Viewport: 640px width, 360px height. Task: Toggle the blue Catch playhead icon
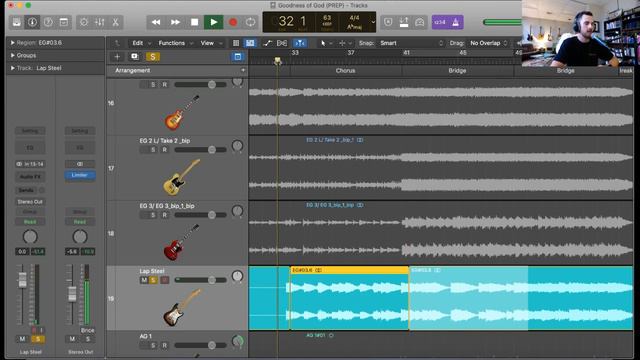click(x=300, y=43)
